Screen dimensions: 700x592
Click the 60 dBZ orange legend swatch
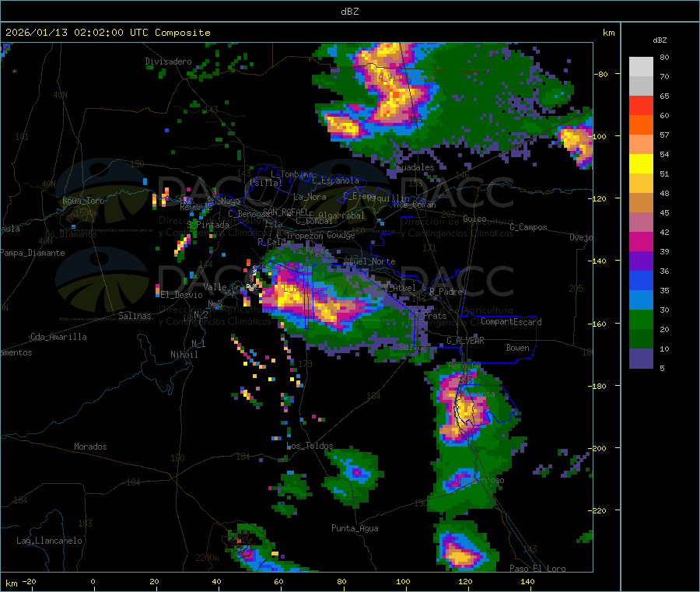pyautogui.click(x=641, y=125)
